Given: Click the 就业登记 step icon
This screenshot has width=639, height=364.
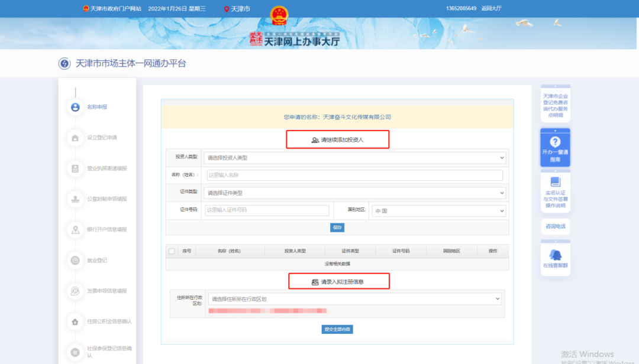Looking at the screenshot, I should tap(75, 260).
